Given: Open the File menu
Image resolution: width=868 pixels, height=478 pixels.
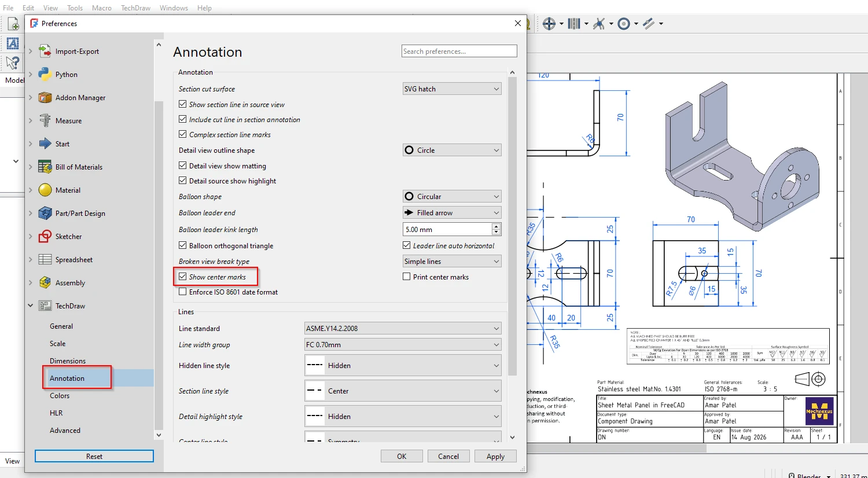Looking at the screenshot, I should coord(8,8).
